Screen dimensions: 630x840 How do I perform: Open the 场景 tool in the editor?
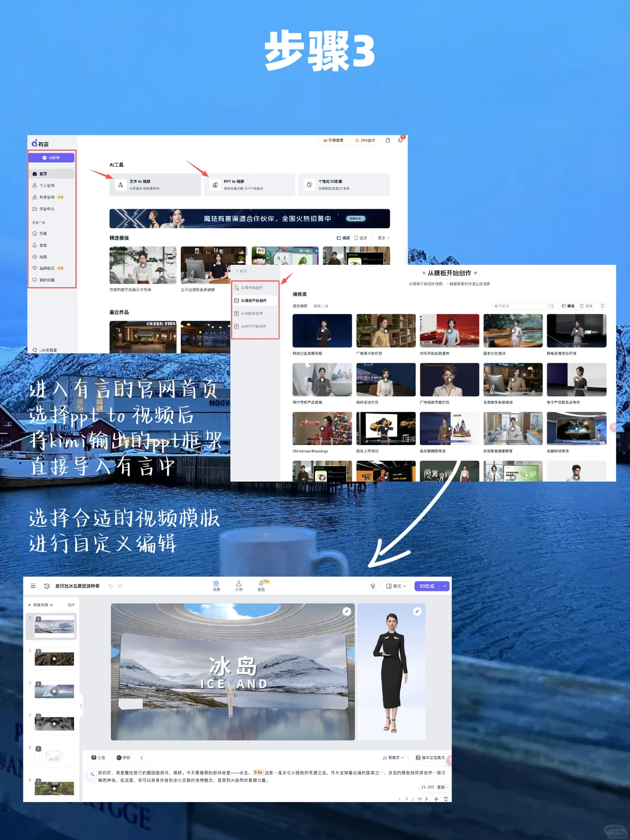216,586
